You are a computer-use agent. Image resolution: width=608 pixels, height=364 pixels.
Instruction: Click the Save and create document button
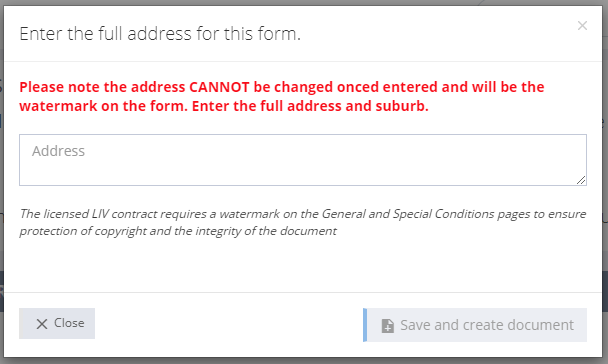pos(475,325)
